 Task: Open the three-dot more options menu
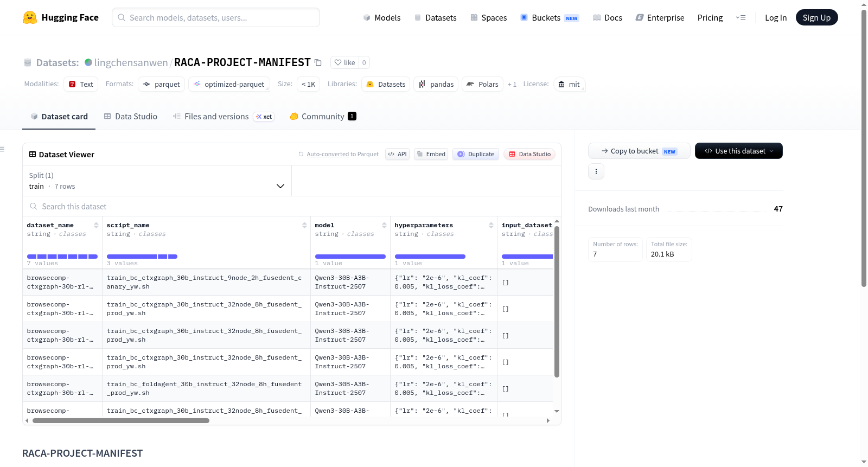coord(596,171)
